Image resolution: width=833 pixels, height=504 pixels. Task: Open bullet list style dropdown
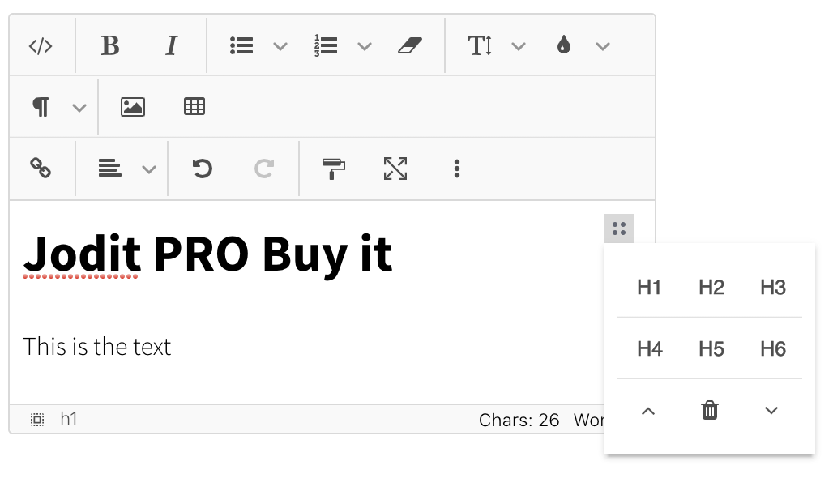pyautogui.click(x=280, y=46)
